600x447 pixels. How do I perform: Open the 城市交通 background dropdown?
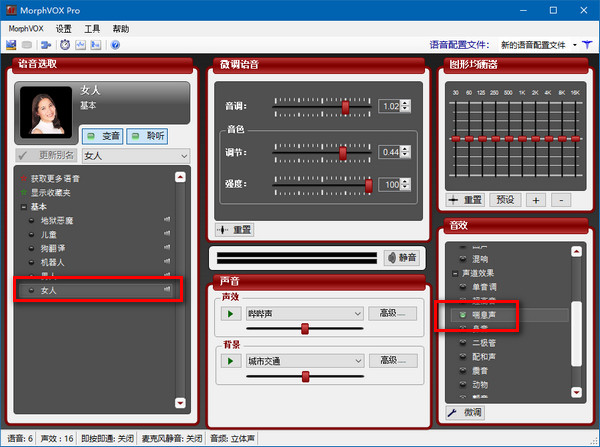[x=305, y=361]
